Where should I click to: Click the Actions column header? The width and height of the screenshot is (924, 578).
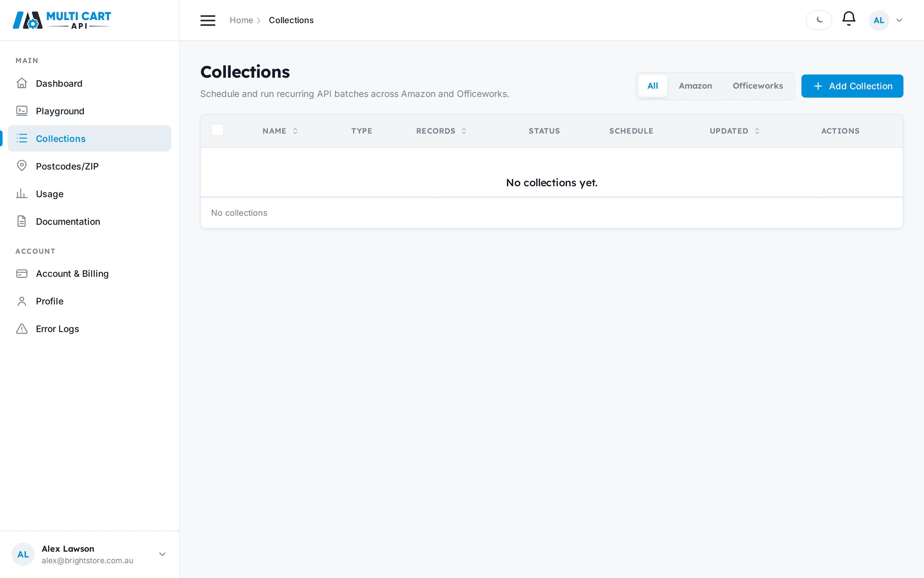[x=840, y=131]
